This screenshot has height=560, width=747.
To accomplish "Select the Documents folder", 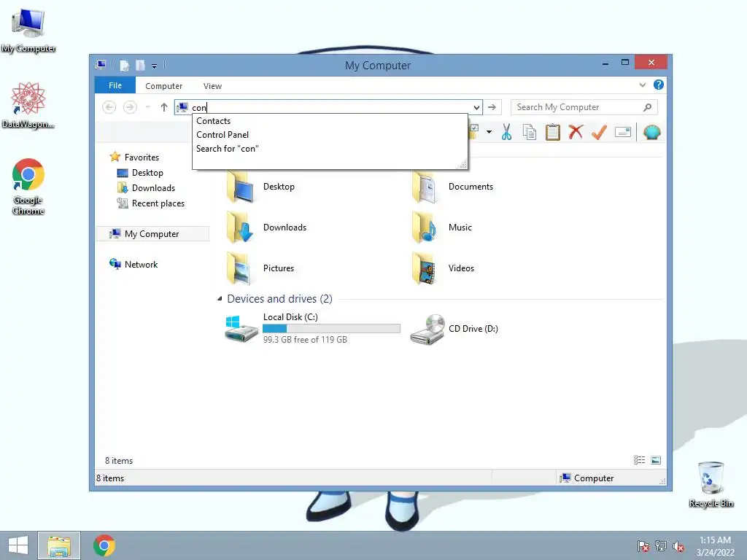I will point(452,187).
